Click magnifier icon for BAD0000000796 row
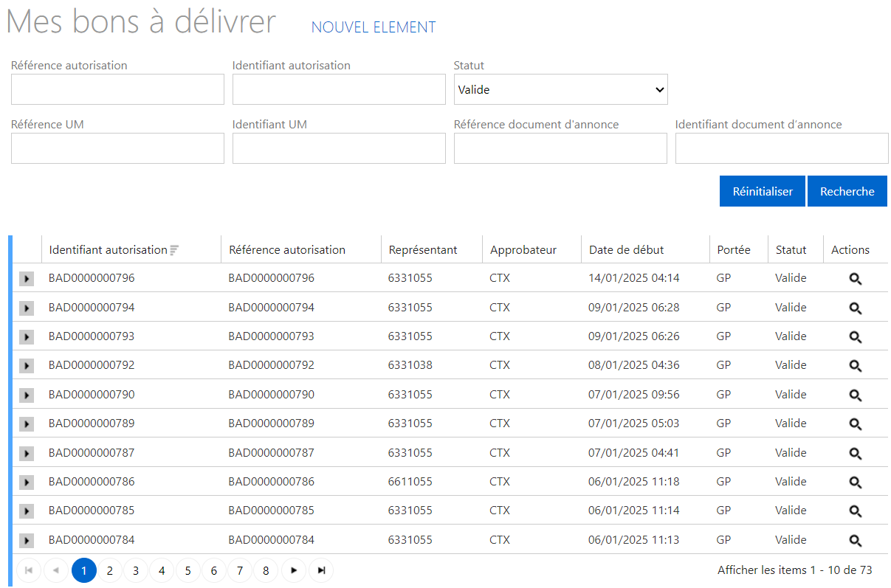The height and width of the screenshot is (588, 891). click(855, 279)
